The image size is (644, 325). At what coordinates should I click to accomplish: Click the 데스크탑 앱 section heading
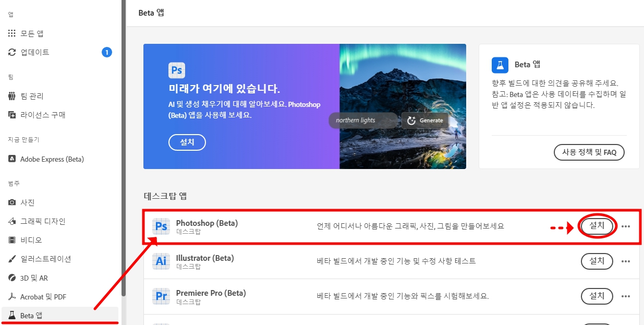[165, 196]
